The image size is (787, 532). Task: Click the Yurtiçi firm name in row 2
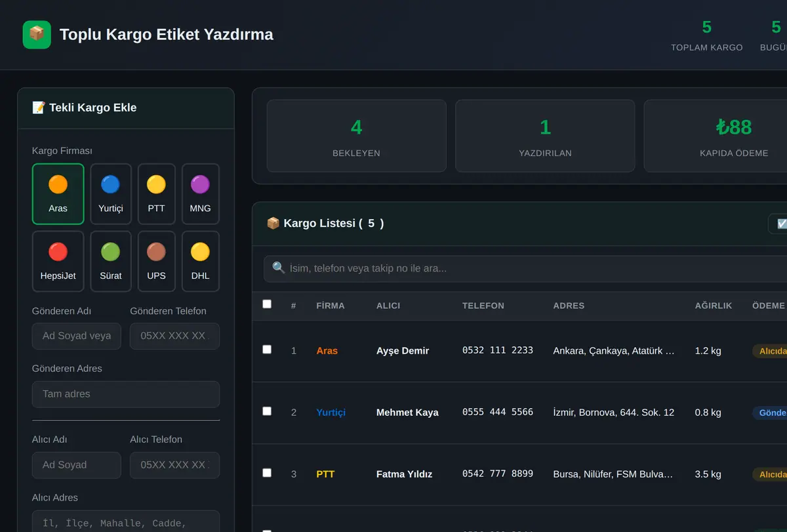331,413
